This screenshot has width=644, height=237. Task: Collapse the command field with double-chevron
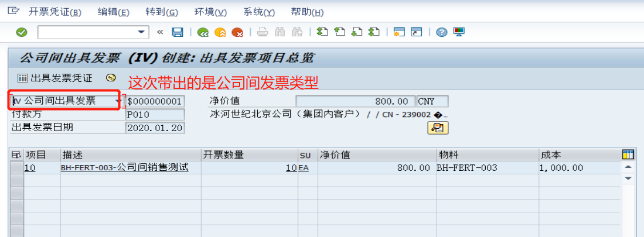[160, 32]
